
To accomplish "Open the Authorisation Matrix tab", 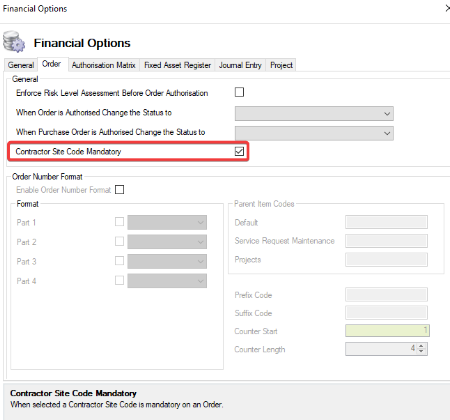I will point(103,65).
